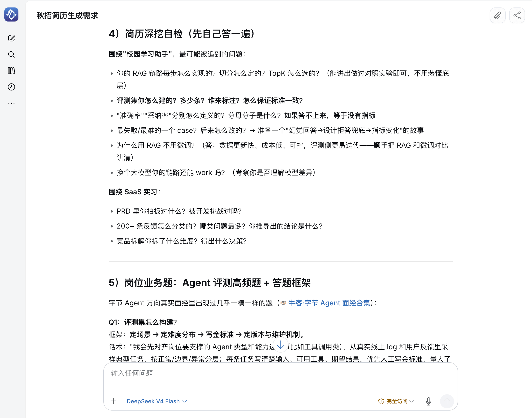Viewport: 532px width, 418px height.
Task: Click bullet 为什么用 RAG 不用微调
Action: coord(282,151)
